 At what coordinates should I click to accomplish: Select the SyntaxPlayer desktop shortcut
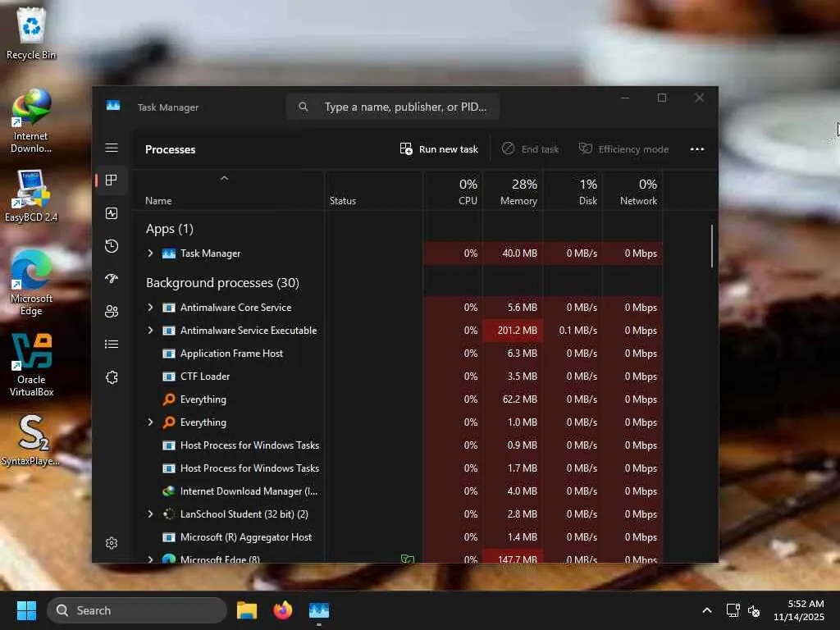(x=31, y=441)
